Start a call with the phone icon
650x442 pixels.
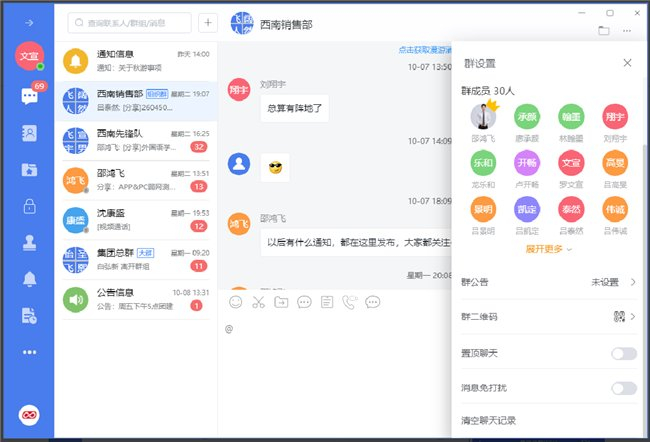click(x=349, y=302)
